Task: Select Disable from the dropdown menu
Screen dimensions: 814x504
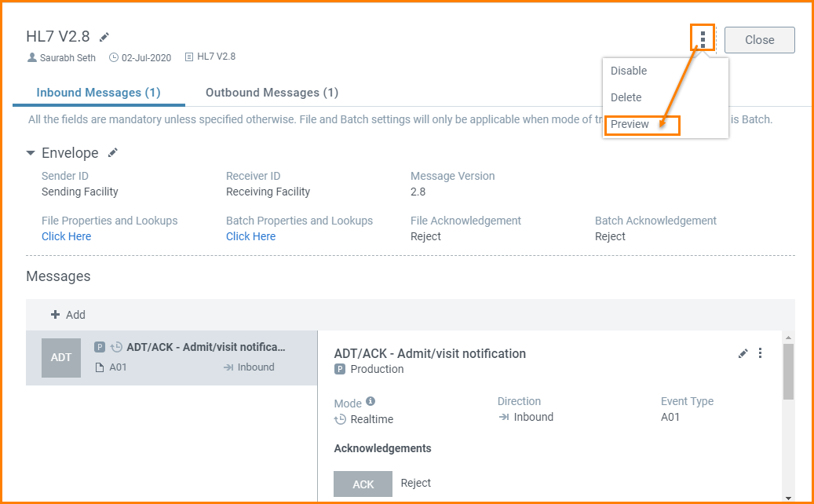Action: (x=629, y=71)
